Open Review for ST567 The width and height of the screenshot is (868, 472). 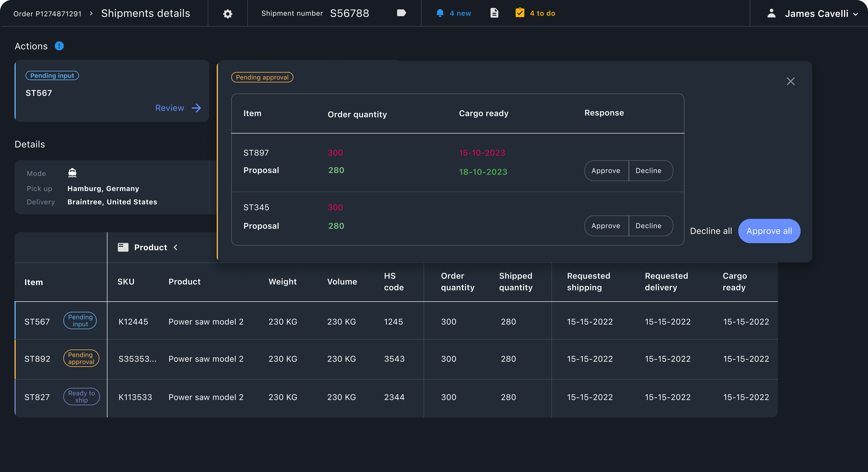pyautogui.click(x=178, y=108)
